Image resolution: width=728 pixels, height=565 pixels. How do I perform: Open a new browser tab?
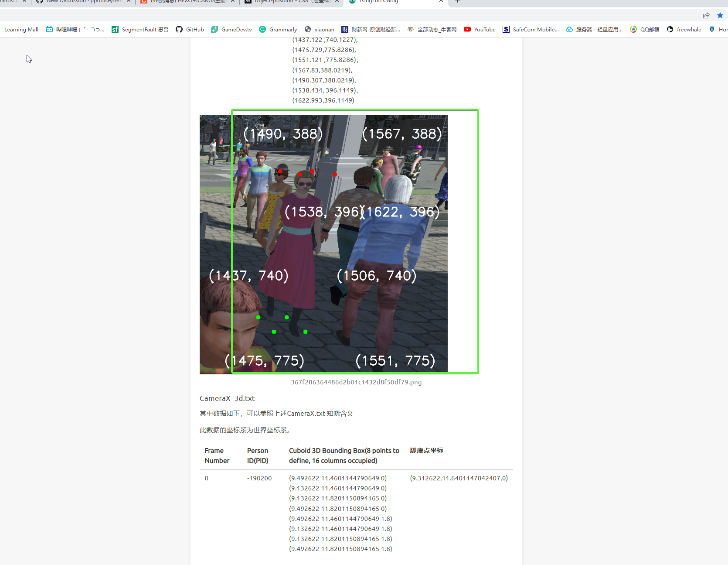pos(457,2)
